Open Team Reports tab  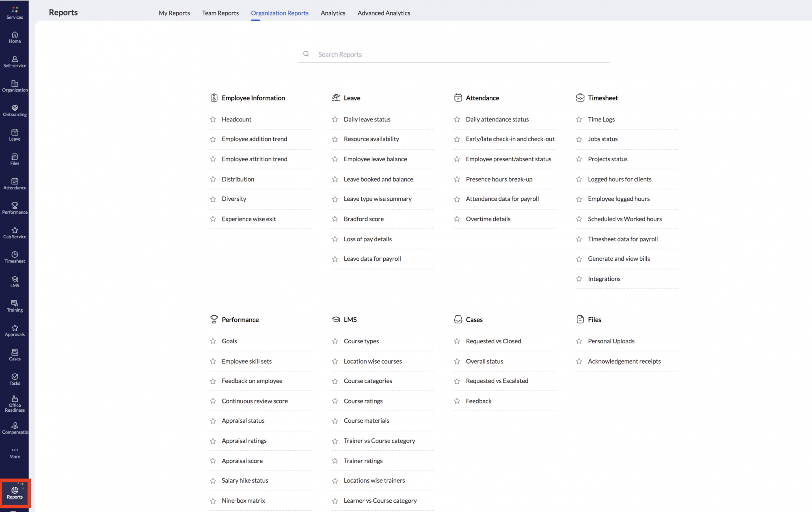[x=220, y=13]
